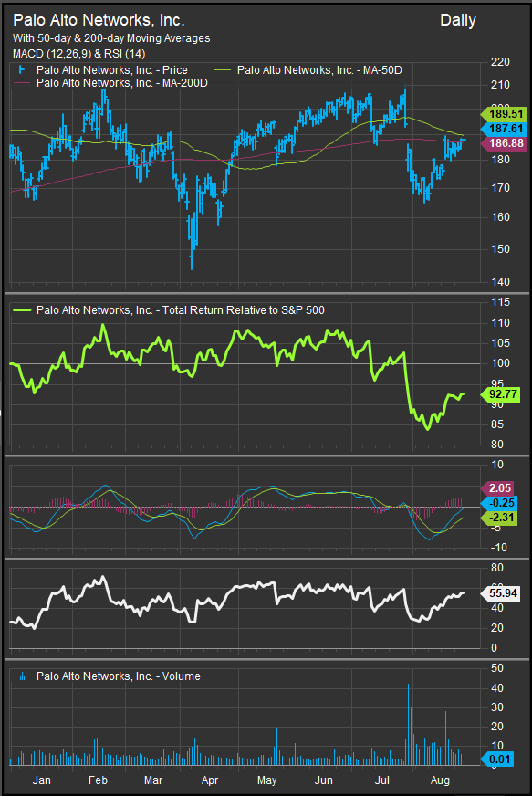Click the early August relative return low
Image resolution: width=532 pixels, height=796 pixels.
pos(427,428)
